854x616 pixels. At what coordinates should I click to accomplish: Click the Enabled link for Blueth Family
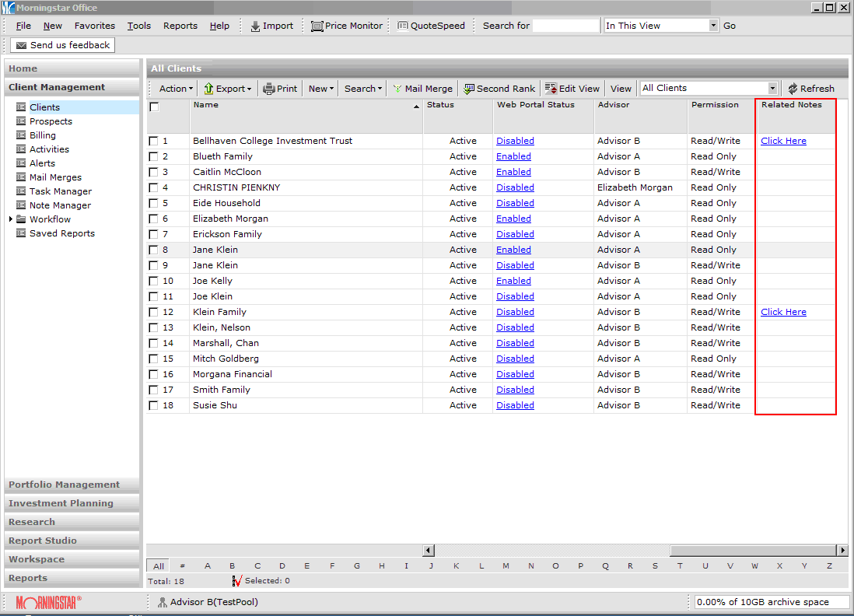point(513,156)
